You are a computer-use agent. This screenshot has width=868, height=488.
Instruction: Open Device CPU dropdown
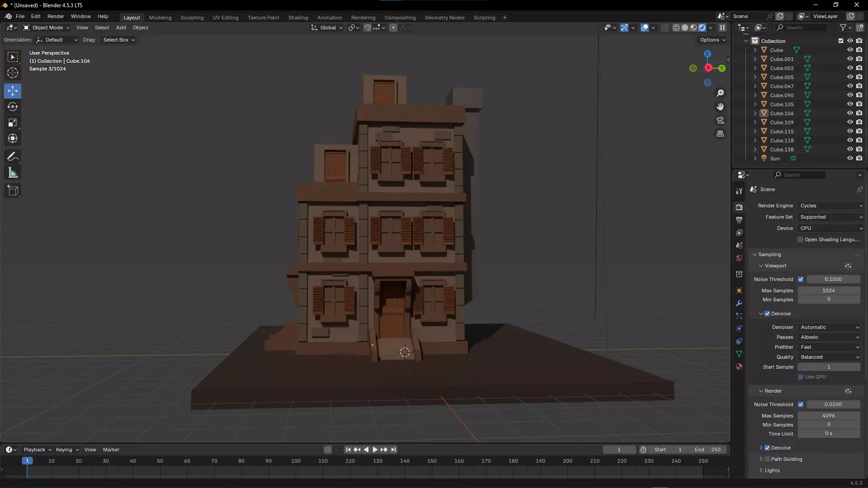pos(831,228)
